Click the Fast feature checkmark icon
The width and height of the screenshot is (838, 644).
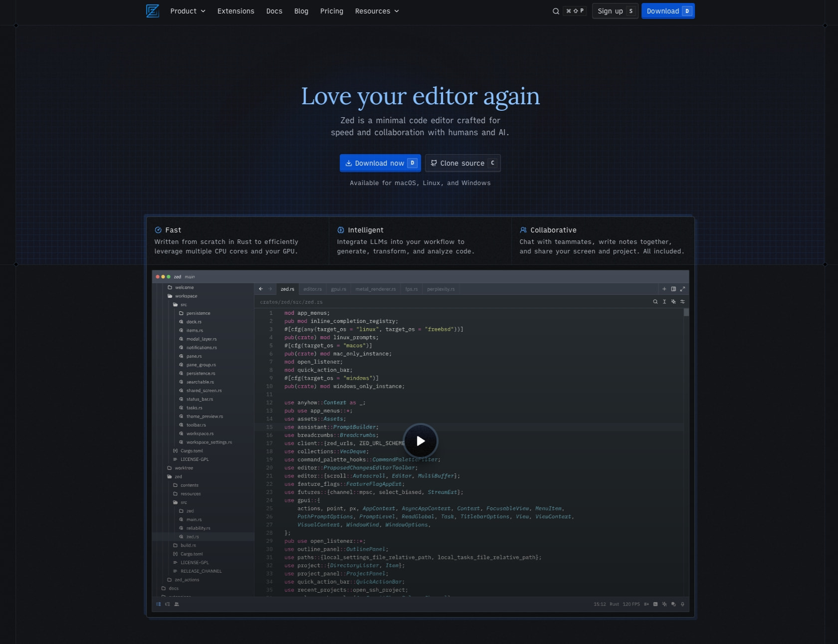158,230
